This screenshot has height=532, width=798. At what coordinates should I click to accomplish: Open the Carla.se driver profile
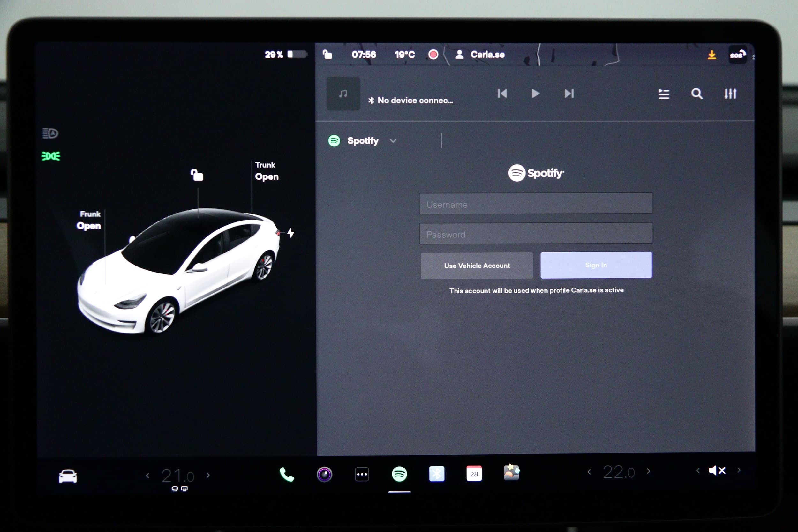coord(480,54)
